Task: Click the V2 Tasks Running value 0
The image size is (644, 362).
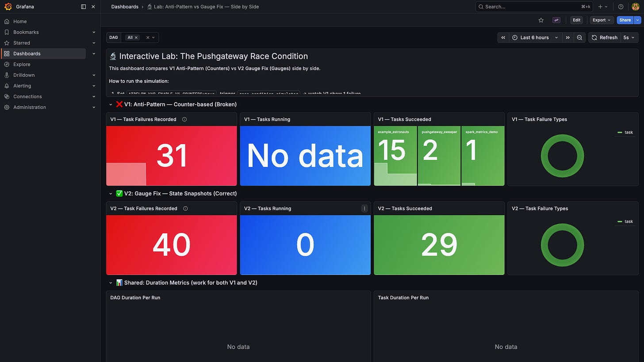Action: [305, 245]
